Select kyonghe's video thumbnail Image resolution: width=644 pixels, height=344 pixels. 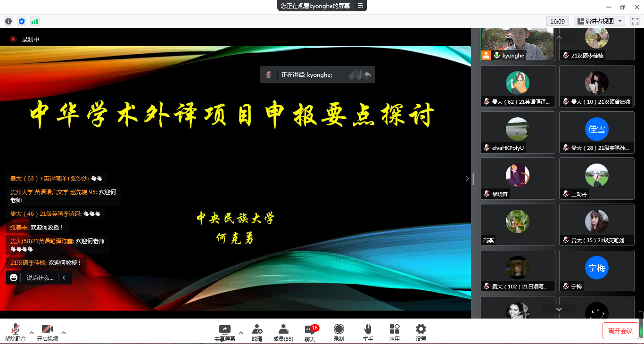click(x=518, y=44)
